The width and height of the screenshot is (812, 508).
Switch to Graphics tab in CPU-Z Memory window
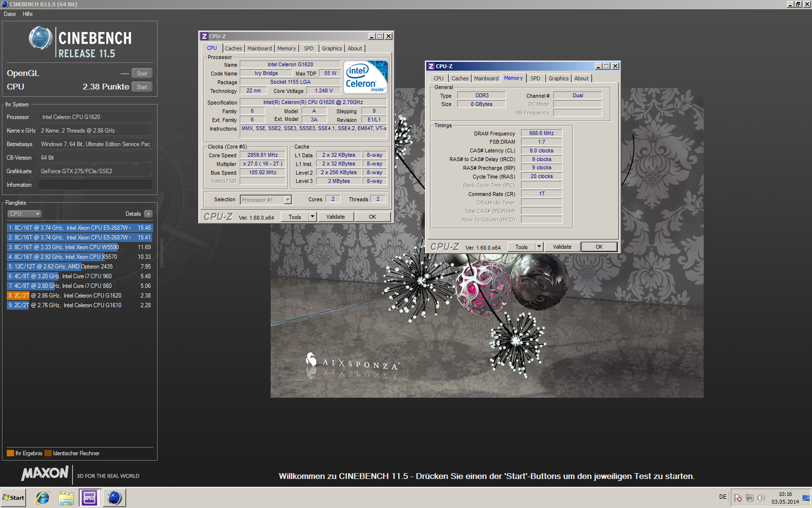[x=559, y=78]
